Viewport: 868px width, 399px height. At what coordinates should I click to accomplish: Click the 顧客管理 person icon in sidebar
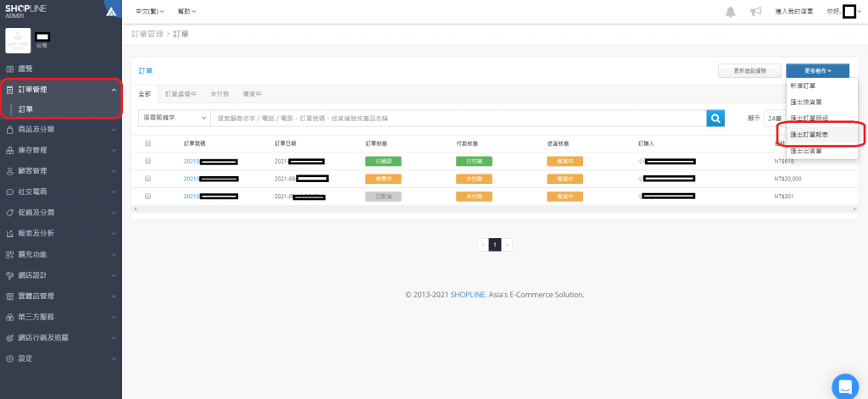(9, 171)
